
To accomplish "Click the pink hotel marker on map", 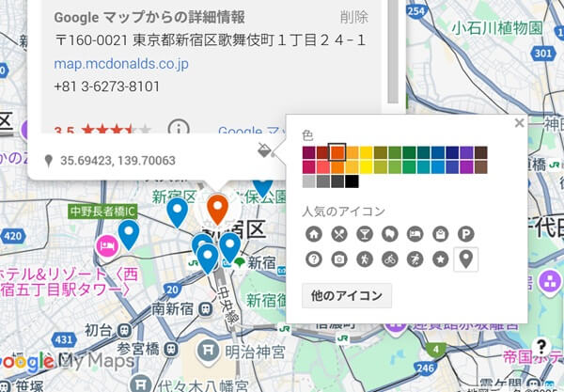I will [x=107, y=246].
